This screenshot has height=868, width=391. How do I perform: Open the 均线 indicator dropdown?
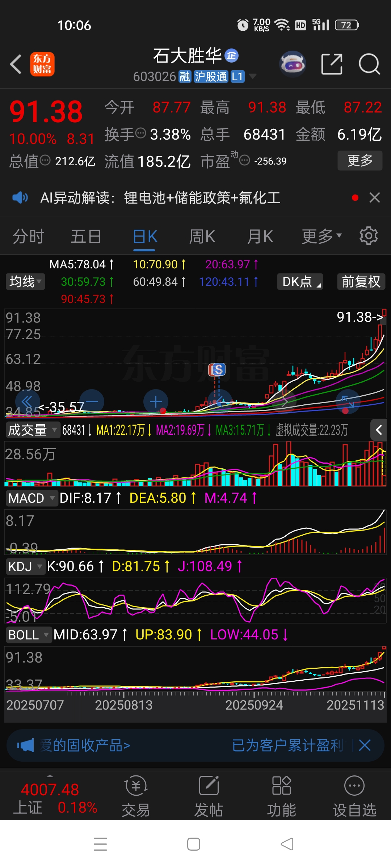tap(25, 281)
